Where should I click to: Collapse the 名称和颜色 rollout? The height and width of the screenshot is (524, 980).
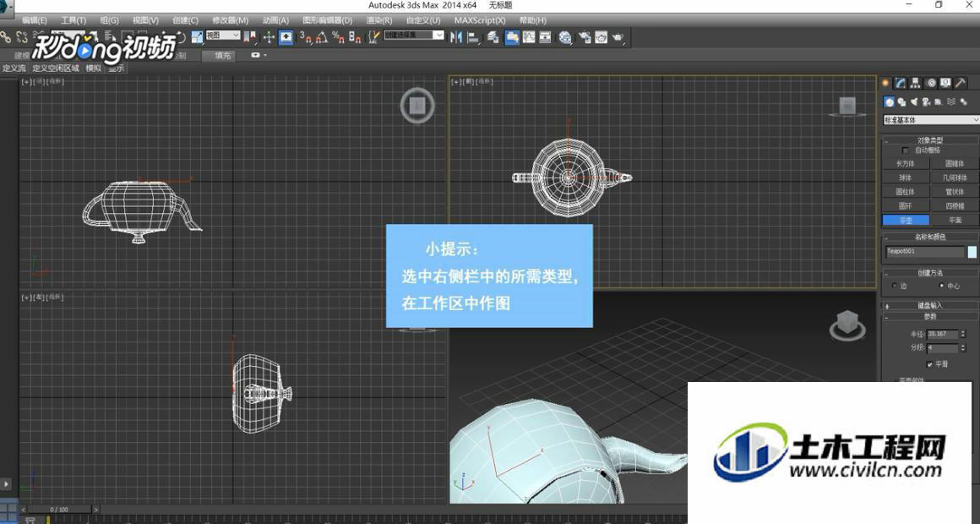(930, 237)
